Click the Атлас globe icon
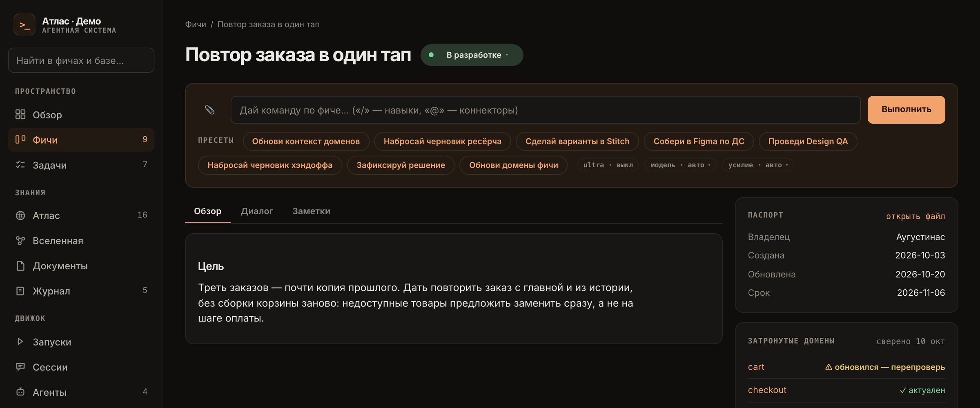Screen dimensions: 980x408 (20, 215)
